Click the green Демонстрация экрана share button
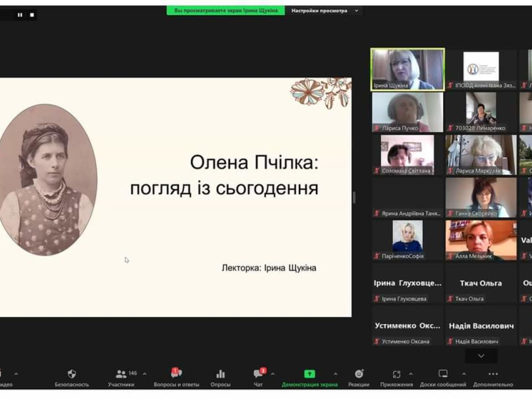The width and height of the screenshot is (532, 399). (x=310, y=375)
